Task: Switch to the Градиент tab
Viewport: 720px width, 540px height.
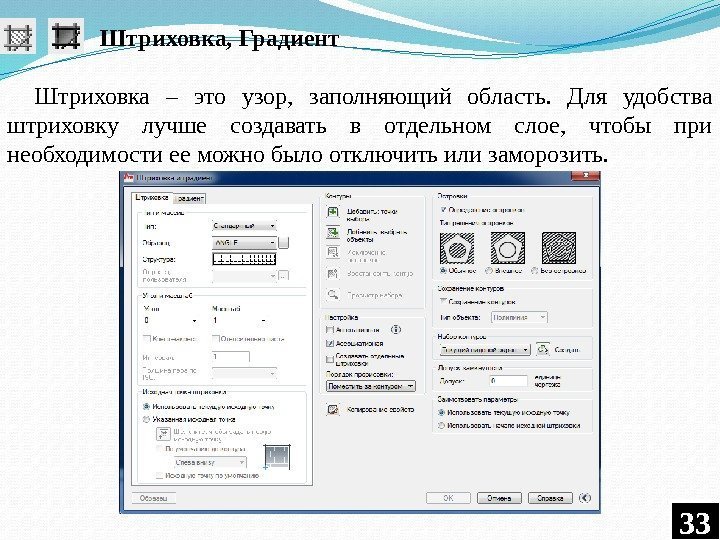Action: coord(191,198)
